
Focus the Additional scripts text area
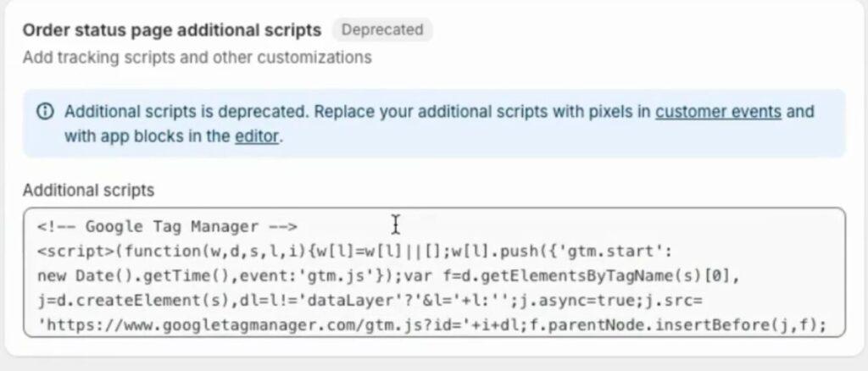point(434,273)
